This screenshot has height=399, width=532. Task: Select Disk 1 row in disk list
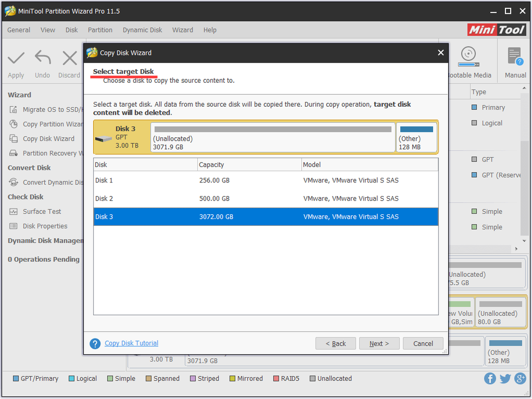(x=266, y=180)
